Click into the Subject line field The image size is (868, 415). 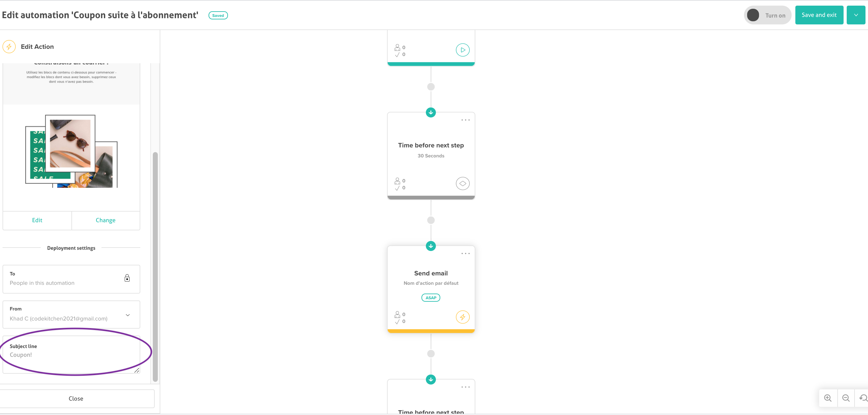(71, 355)
